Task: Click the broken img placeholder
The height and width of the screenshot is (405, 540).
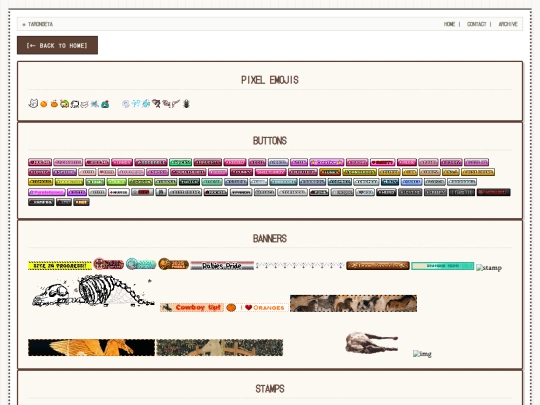Action: (x=422, y=354)
